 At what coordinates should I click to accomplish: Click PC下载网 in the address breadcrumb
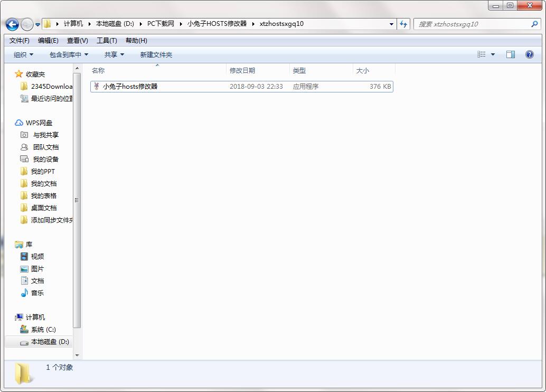(161, 24)
